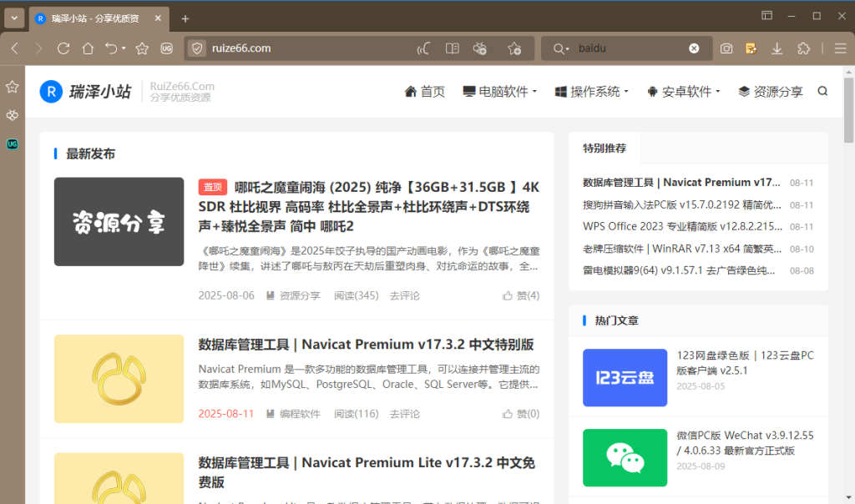
Task: Close the 瑞泽小站 tab
Action: [158, 18]
